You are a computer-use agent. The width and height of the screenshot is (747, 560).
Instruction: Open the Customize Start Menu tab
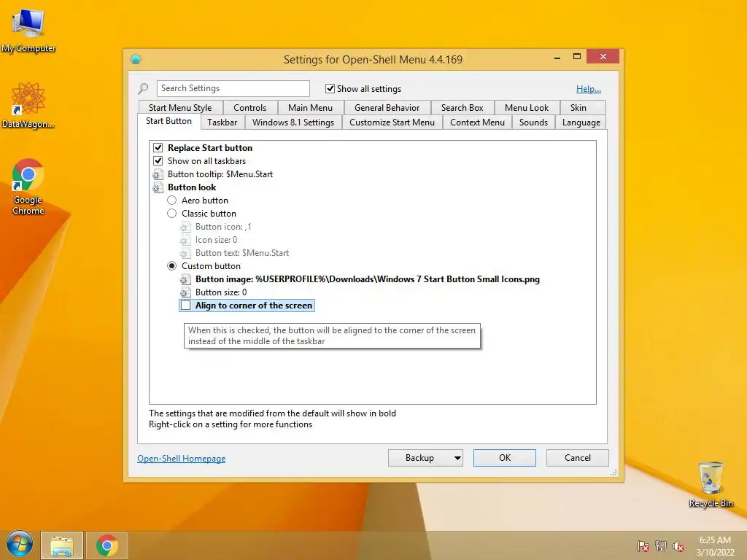pos(392,122)
